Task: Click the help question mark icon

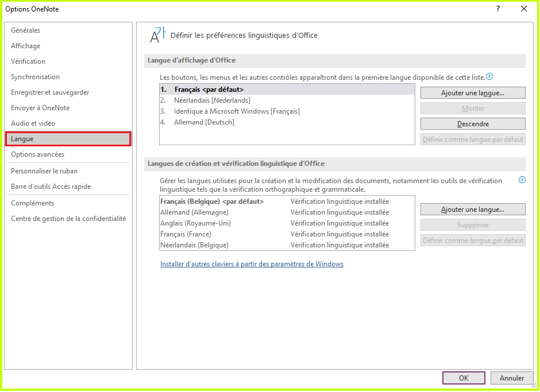Action: coord(498,9)
